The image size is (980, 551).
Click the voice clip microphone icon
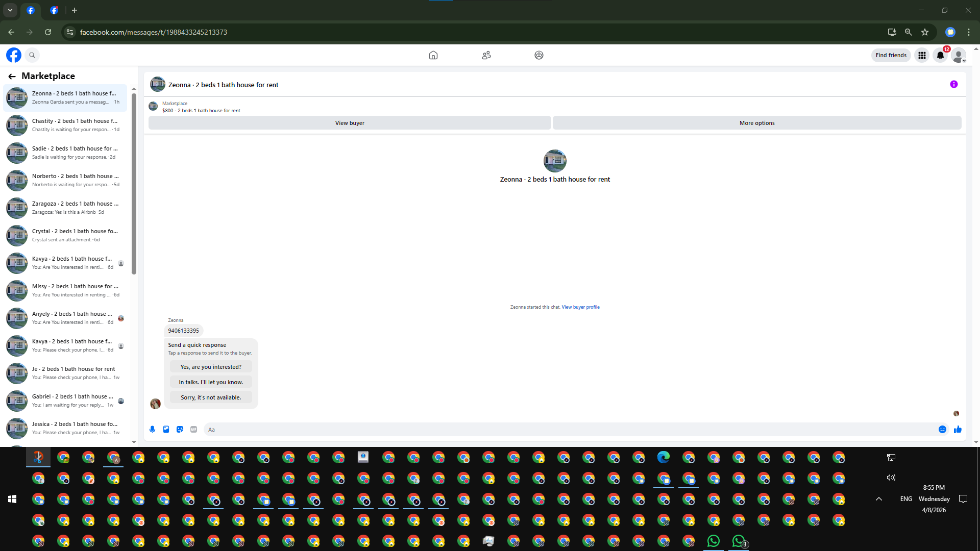(x=152, y=430)
